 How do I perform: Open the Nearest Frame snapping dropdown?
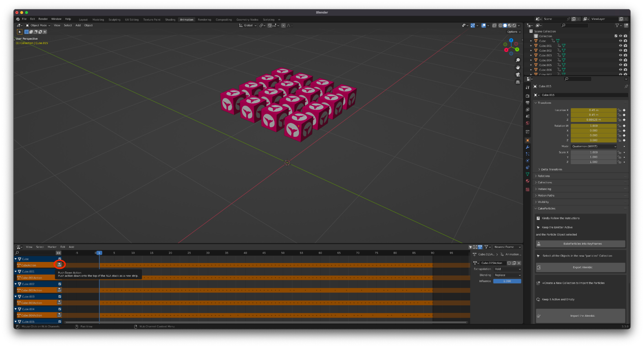pyautogui.click(x=507, y=247)
